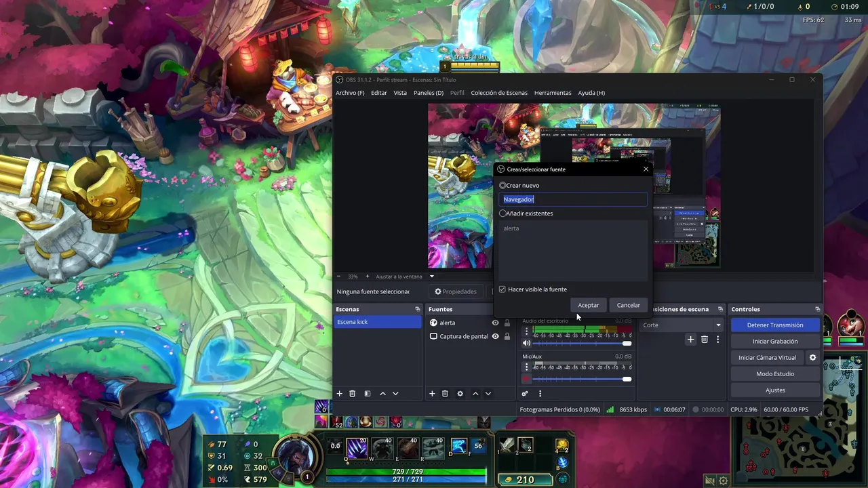Open Editar menu
The height and width of the screenshot is (488, 868).
click(x=379, y=93)
